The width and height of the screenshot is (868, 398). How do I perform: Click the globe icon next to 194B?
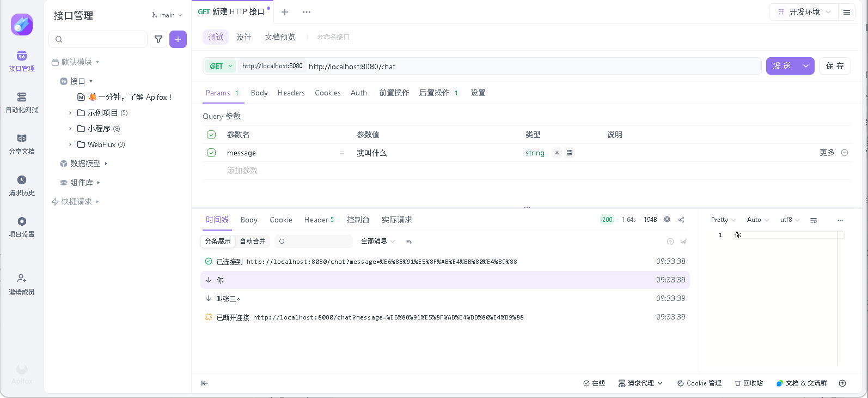[x=667, y=220]
